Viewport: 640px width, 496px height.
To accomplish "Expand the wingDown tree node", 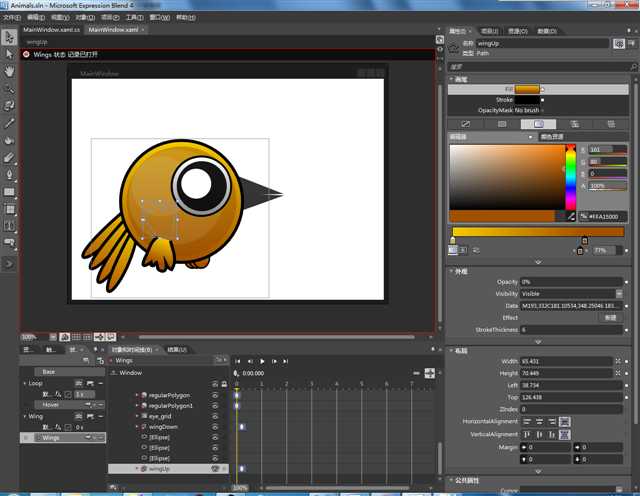I will [137, 427].
